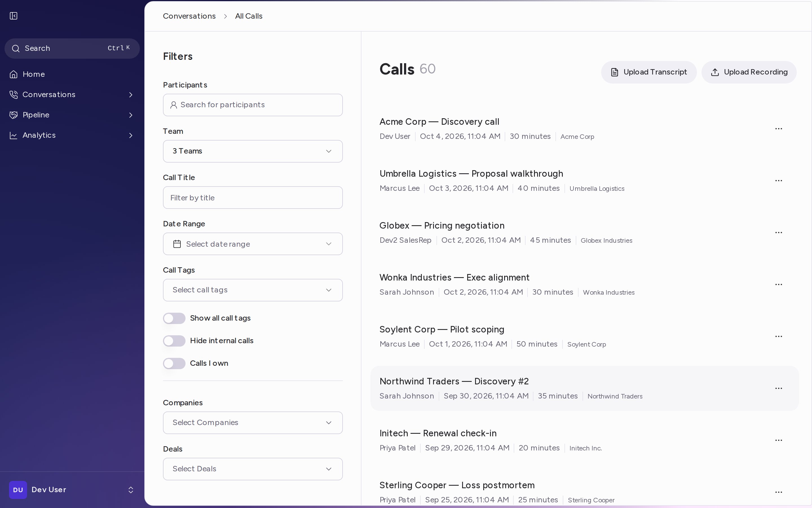
Task: Open the Globex call options menu
Action: click(x=778, y=233)
